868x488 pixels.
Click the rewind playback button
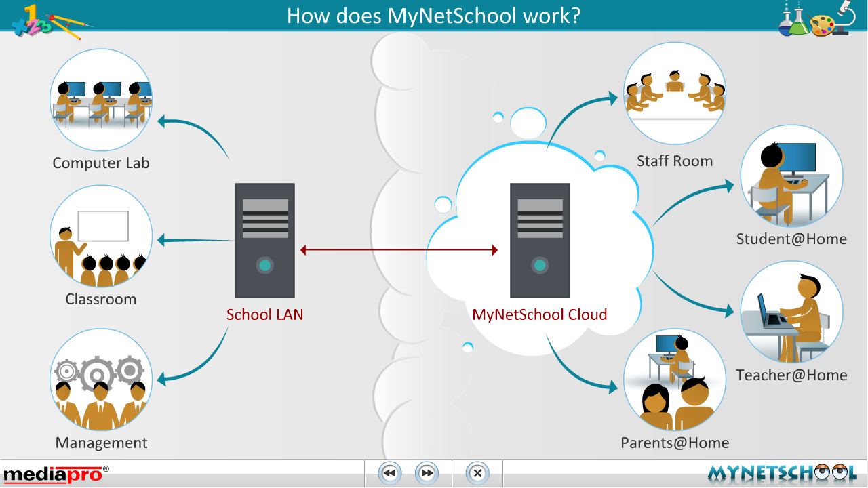[x=389, y=473]
